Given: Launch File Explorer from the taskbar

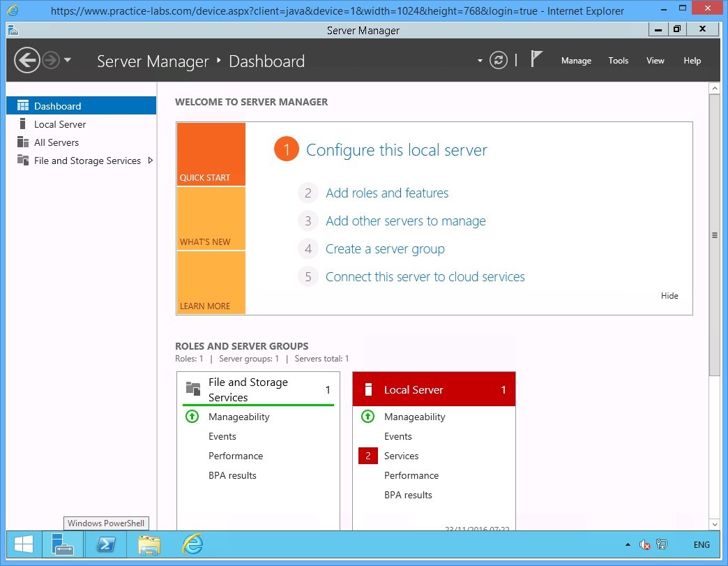Looking at the screenshot, I should [149, 544].
